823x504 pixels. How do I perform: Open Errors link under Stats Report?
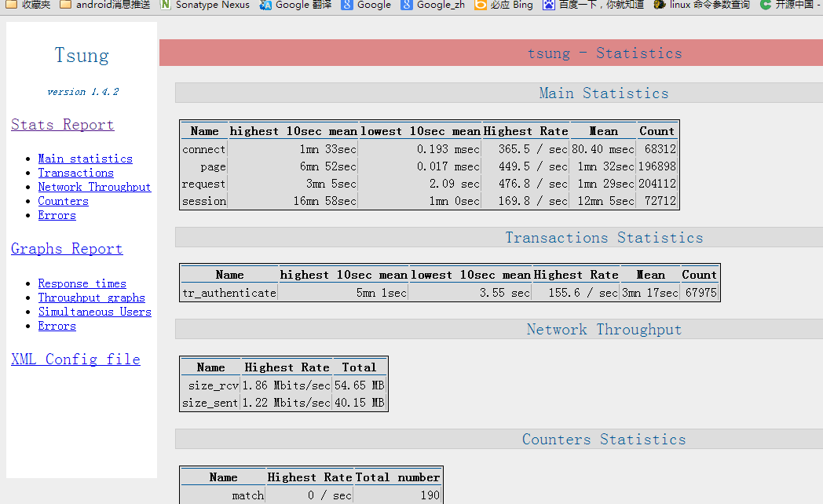click(57, 215)
